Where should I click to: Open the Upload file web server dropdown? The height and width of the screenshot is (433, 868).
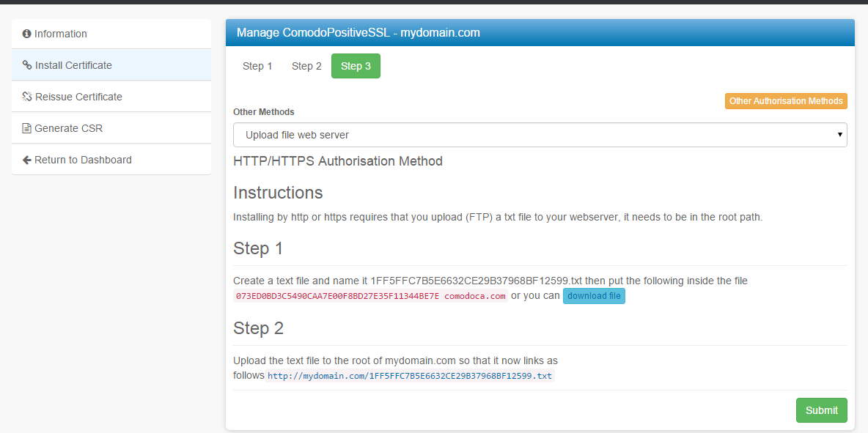[540, 135]
